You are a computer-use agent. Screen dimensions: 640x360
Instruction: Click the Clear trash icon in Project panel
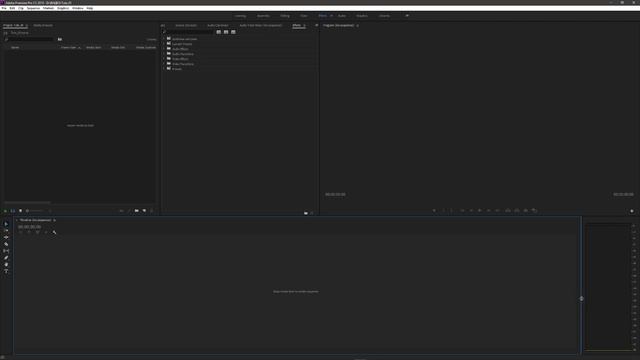tap(152, 211)
